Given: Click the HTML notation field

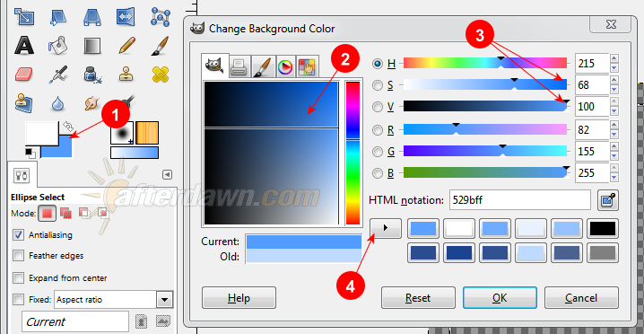Looking at the screenshot, I should point(520,200).
